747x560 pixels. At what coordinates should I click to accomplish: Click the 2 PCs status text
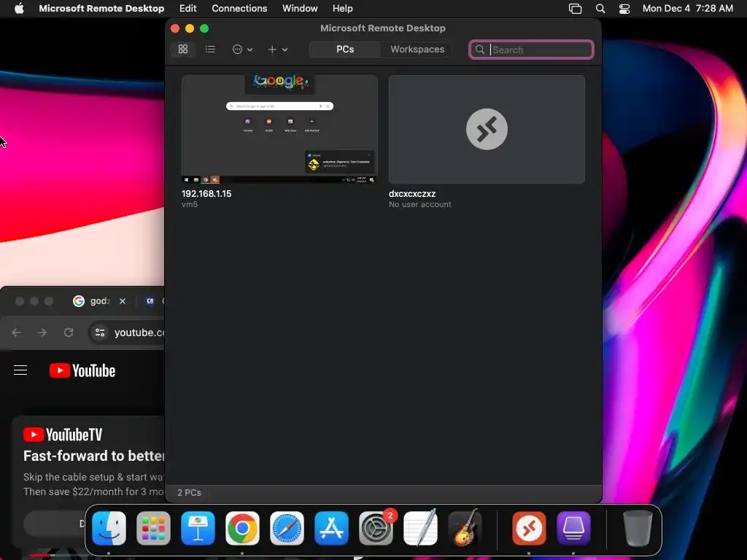click(189, 492)
